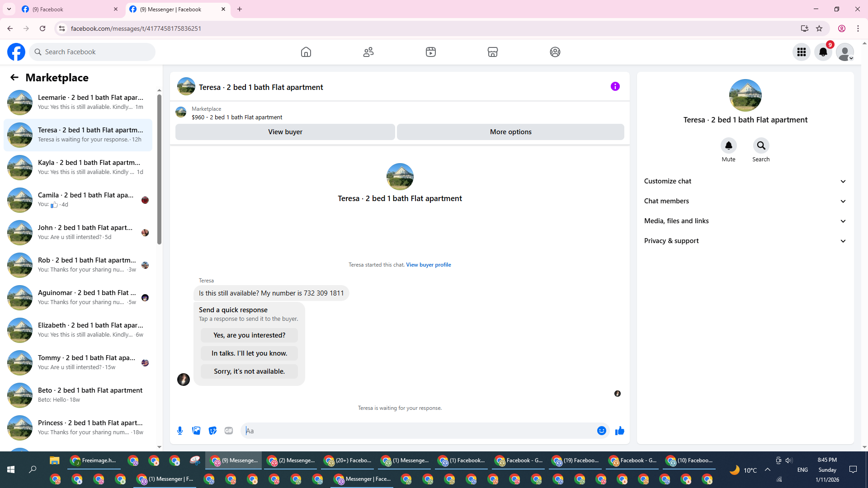Image resolution: width=868 pixels, height=488 pixels.
Task: Open the Chrome profile icon
Action: click(x=842, y=28)
